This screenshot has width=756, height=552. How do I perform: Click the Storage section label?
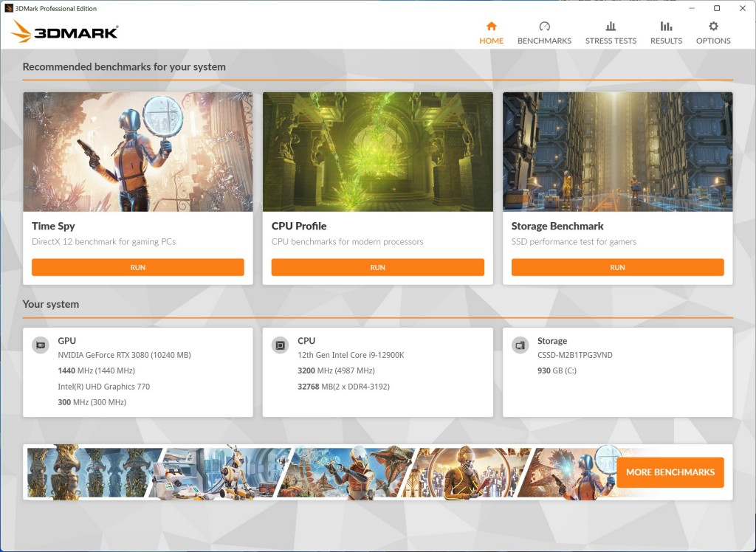[x=552, y=341]
